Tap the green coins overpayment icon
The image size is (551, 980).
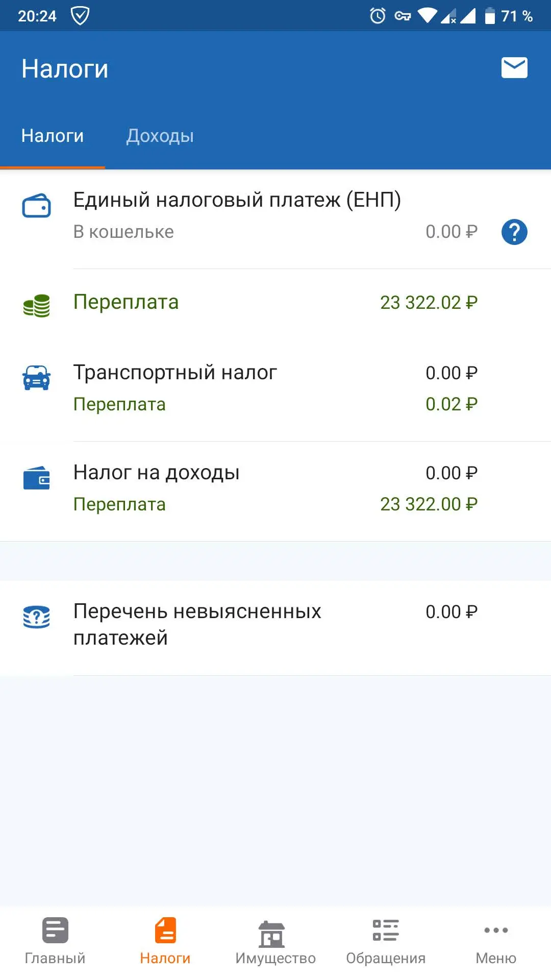pyautogui.click(x=36, y=305)
